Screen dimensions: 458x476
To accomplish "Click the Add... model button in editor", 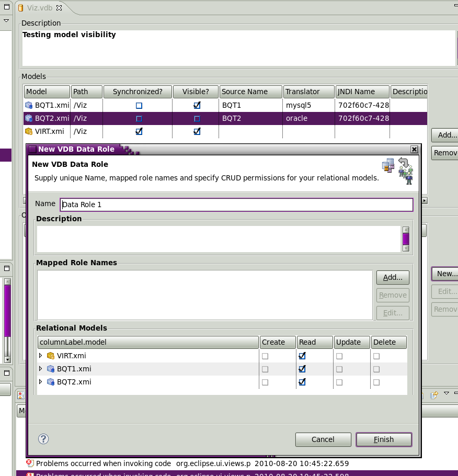I will (x=445, y=135).
